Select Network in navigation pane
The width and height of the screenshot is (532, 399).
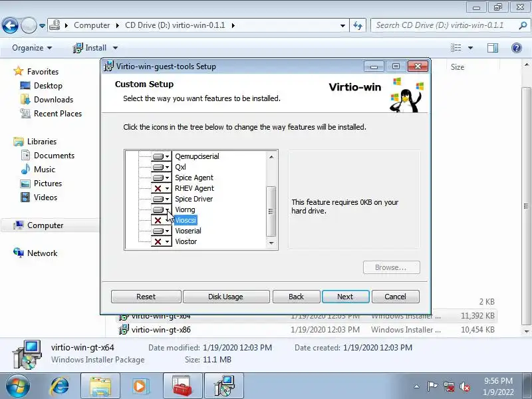tap(42, 253)
